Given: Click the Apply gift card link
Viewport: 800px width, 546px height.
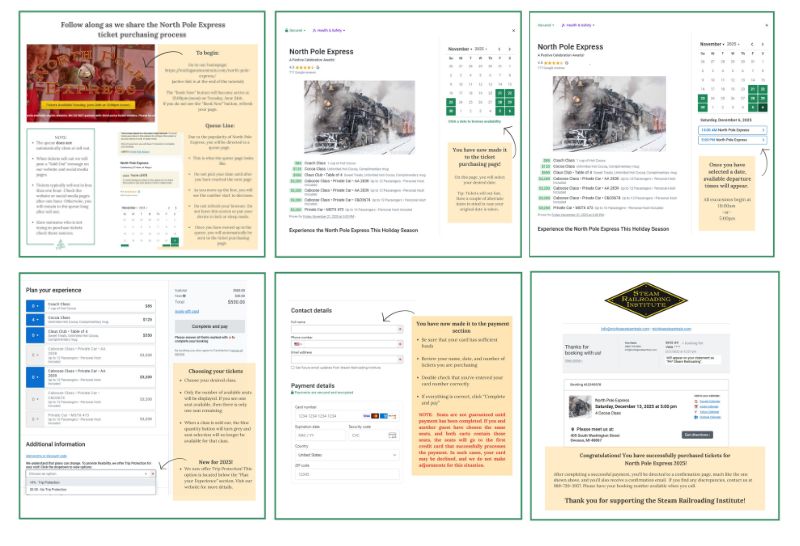Looking at the screenshot, I should tap(187, 311).
